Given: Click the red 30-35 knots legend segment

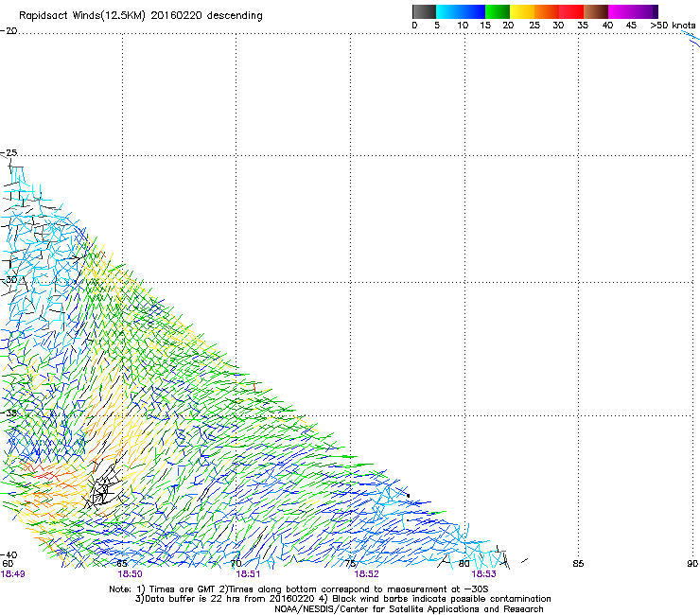Looking at the screenshot, I should click(x=571, y=11).
